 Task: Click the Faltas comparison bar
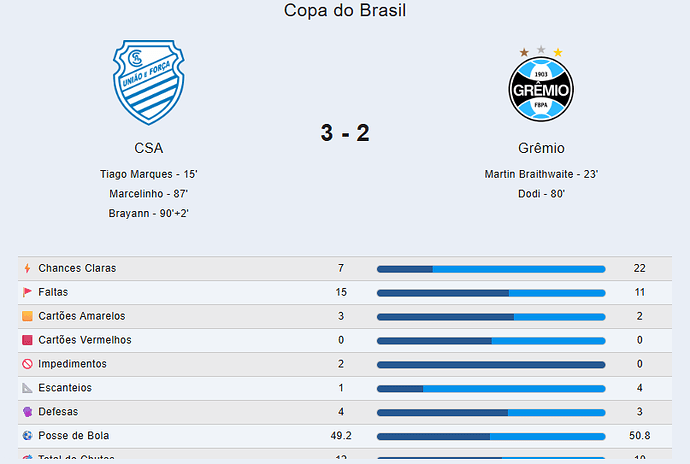[x=491, y=293]
